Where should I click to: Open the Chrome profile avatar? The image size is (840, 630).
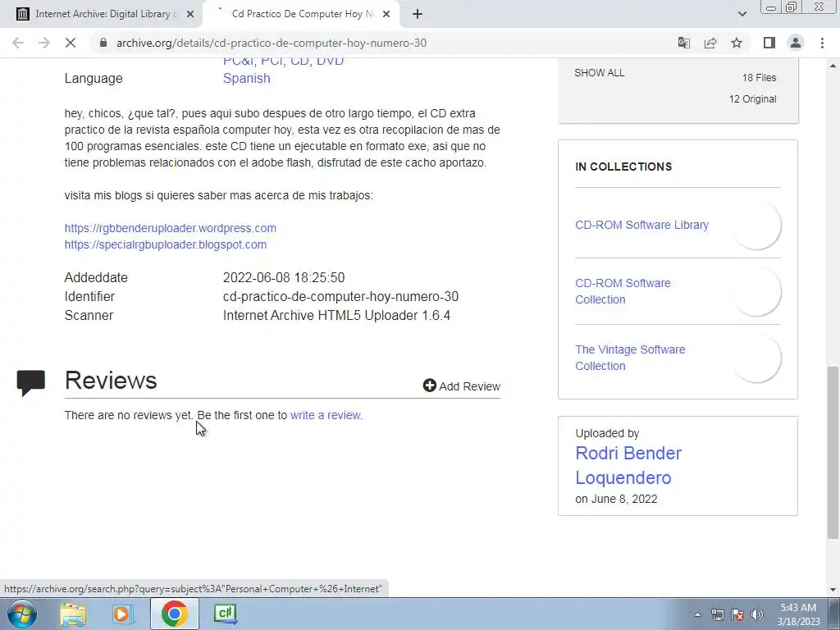796,43
